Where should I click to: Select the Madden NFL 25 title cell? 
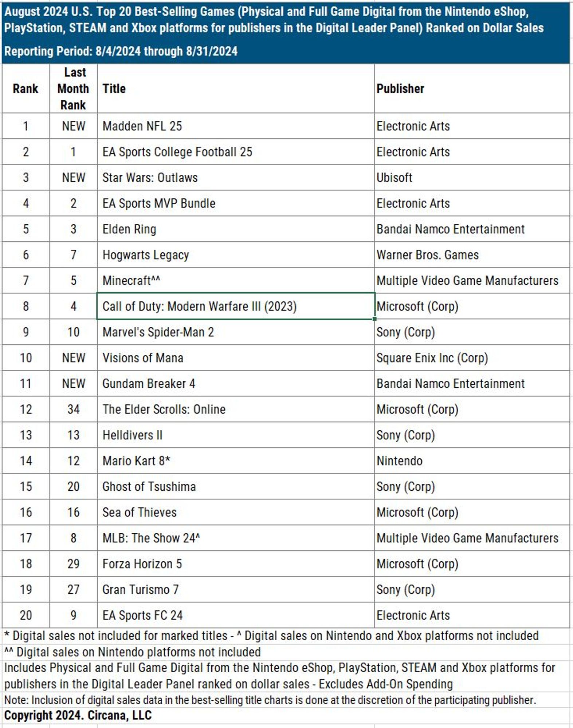click(x=236, y=126)
